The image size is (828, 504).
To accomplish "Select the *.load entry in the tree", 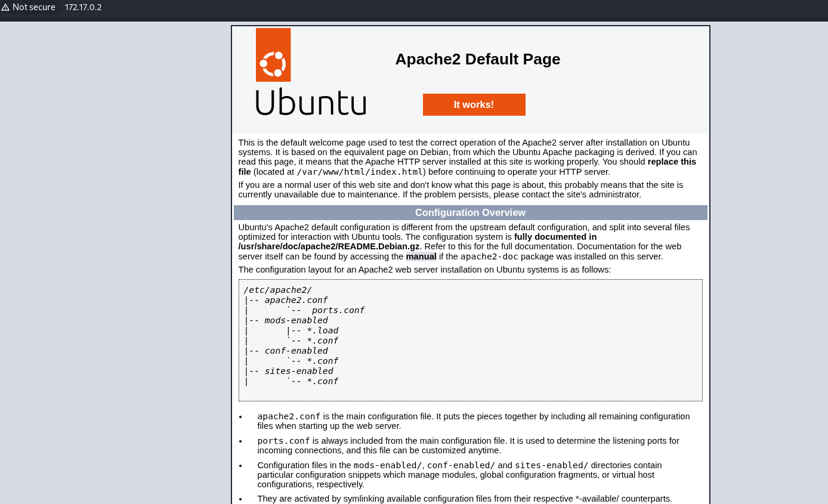I will point(322,330).
